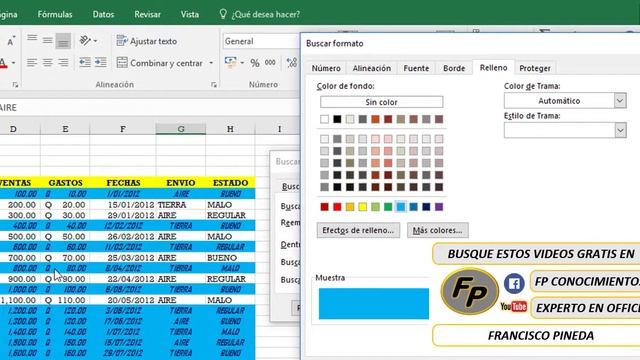Click the YouTube logo icon
640x360 pixels.
tap(513, 307)
